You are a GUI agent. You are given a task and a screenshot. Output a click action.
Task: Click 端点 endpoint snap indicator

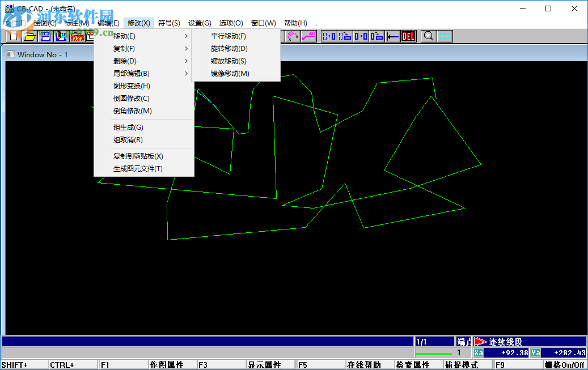pyautogui.click(x=464, y=341)
